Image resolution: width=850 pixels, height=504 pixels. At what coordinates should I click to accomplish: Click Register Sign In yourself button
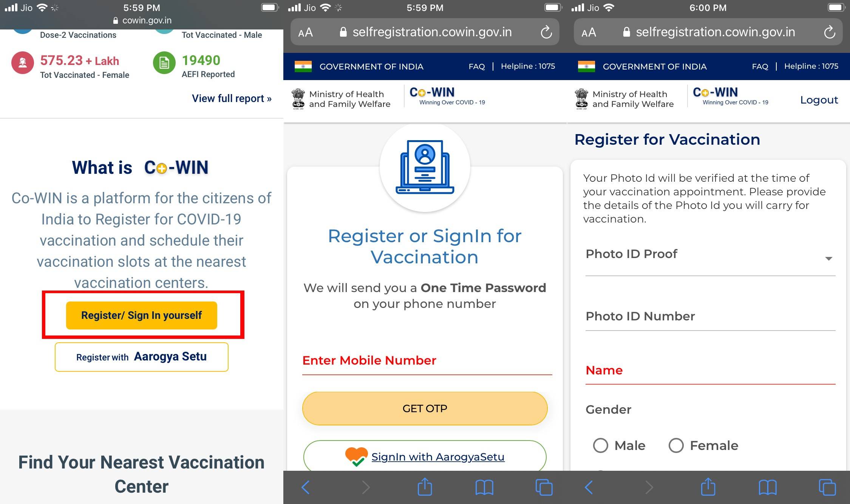coord(141,315)
